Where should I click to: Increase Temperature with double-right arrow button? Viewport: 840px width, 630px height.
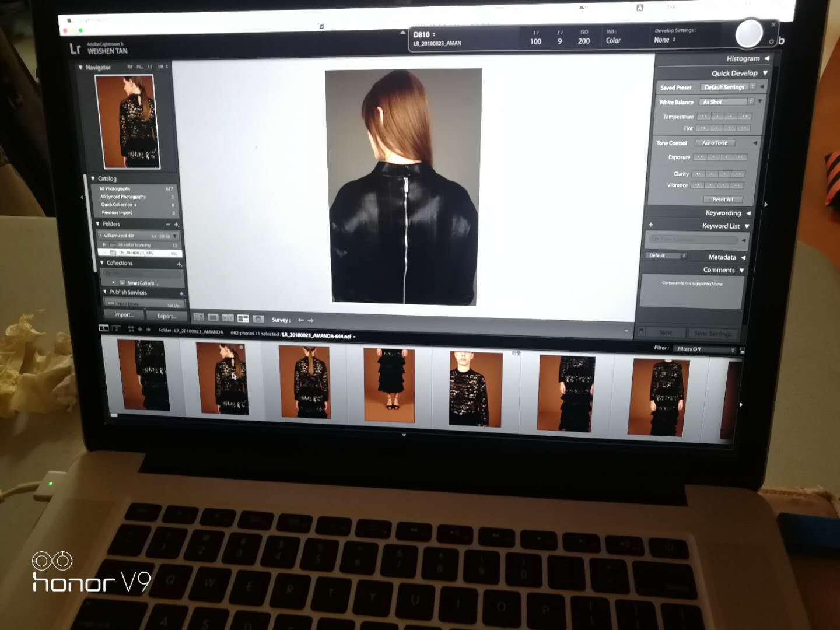pos(745,117)
